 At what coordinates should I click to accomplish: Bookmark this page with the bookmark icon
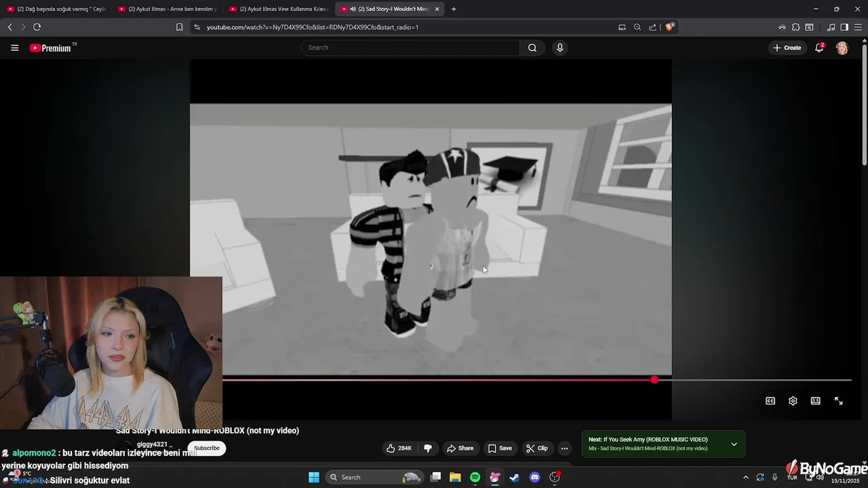coord(179,27)
